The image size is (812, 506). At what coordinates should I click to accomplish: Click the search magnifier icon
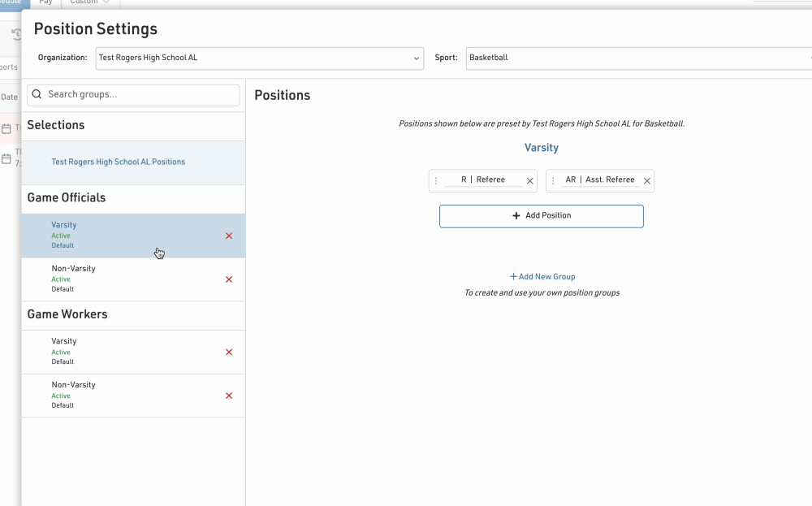(37, 95)
